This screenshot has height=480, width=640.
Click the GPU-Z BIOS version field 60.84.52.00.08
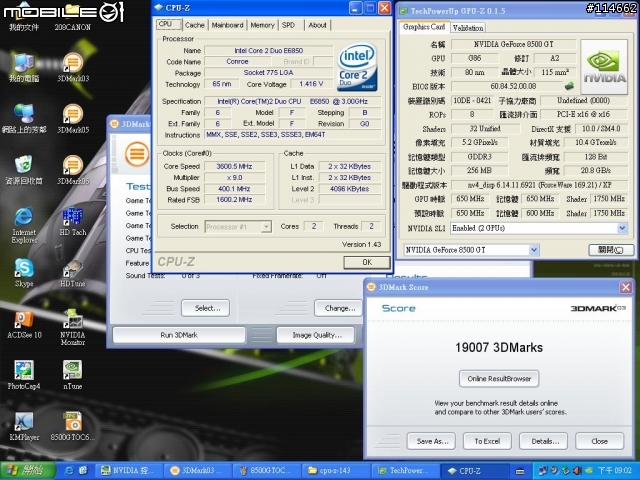pos(507,87)
